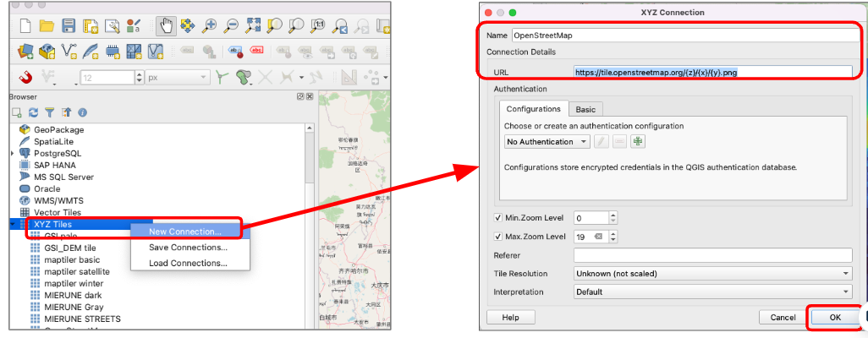Open the layout manager icon
Image resolution: width=868 pixels, height=338 pixels.
click(112, 25)
